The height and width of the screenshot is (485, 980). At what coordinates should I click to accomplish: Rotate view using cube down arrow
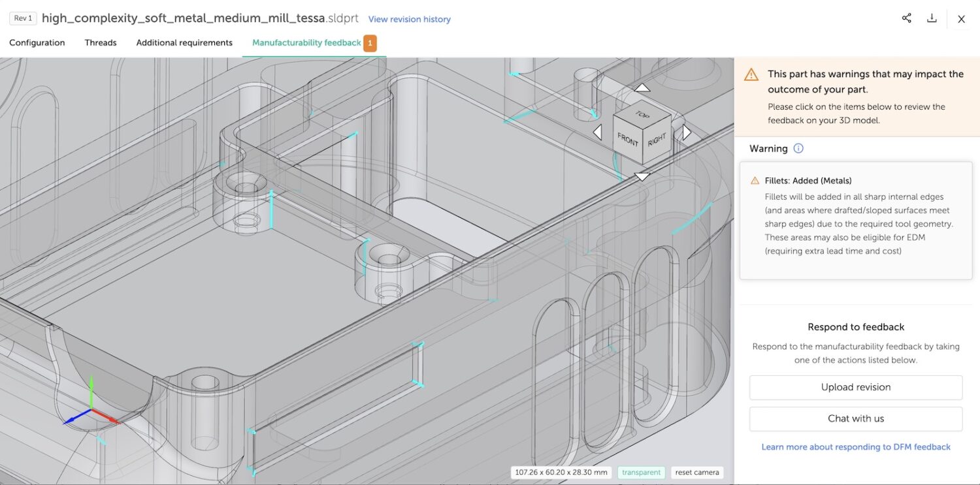point(642,176)
